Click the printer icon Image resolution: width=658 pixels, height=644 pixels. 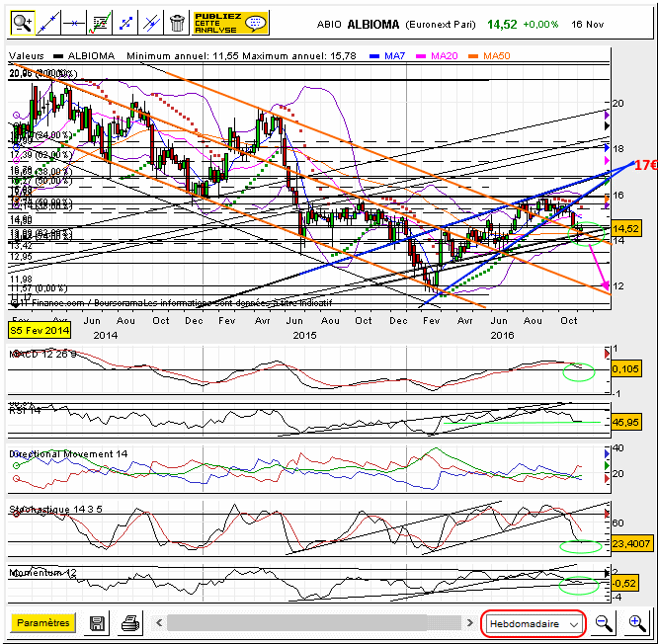coord(130,623)
